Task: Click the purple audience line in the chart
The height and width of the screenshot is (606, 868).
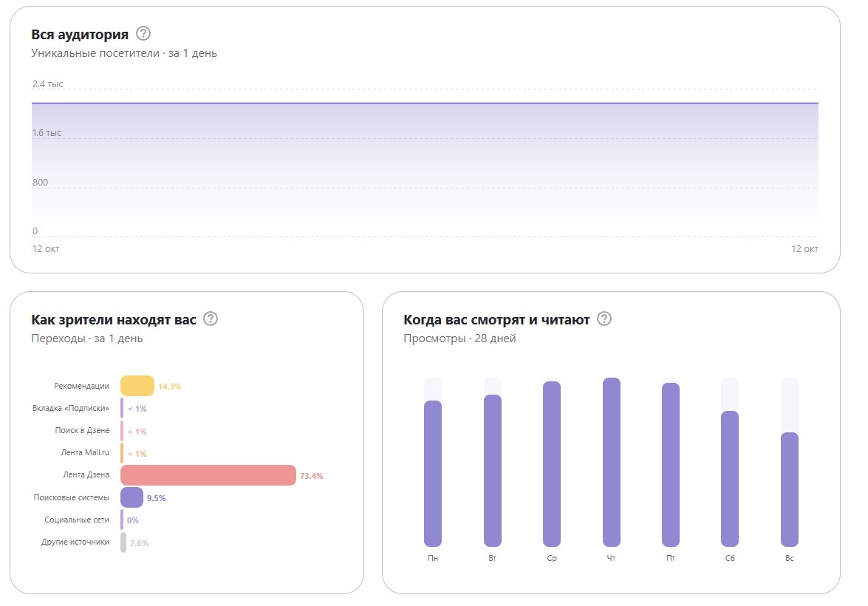Action: (425, 103)
